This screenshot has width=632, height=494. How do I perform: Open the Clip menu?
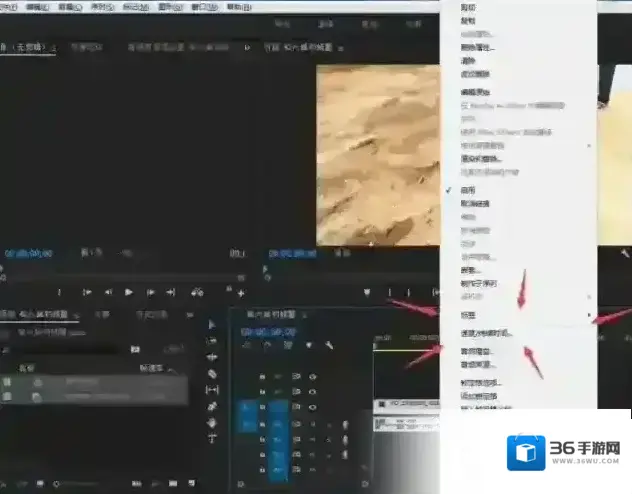point(70,7)
